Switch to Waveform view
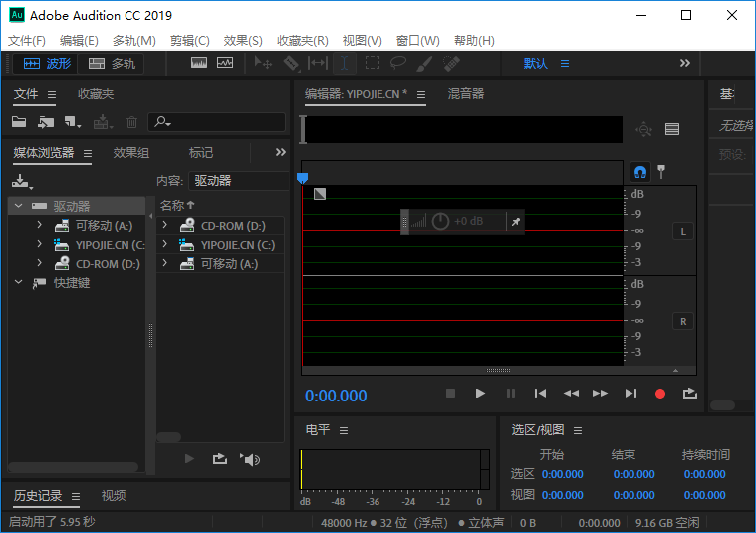This screenshot has width=756, height=533. coord(46,63)
